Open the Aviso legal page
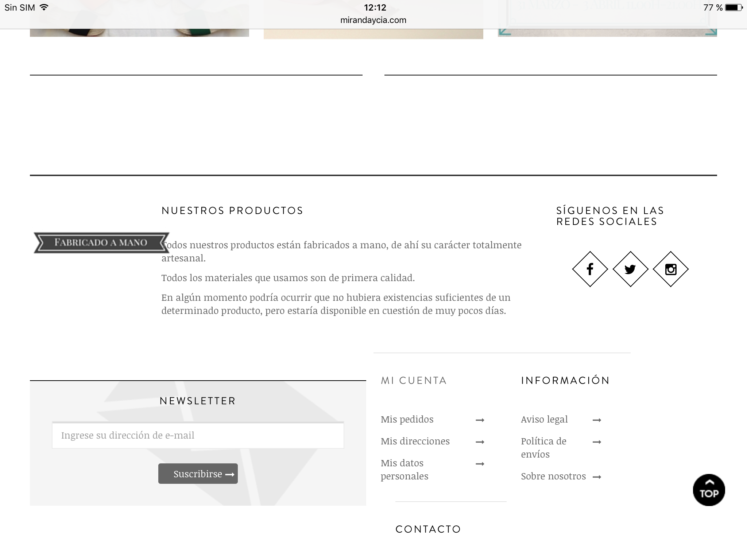Screen dimensions: 747x560 [544, 419]
